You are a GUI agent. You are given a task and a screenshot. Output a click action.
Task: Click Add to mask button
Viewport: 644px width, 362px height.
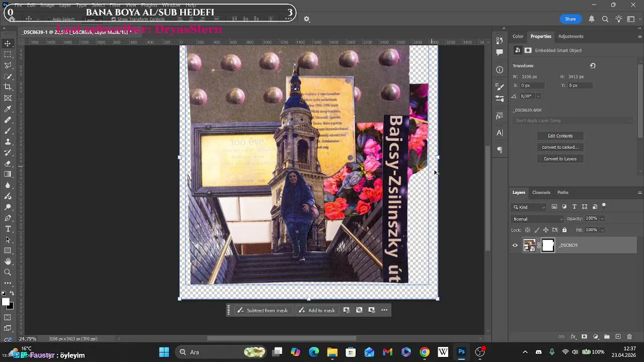click(316, 310)
